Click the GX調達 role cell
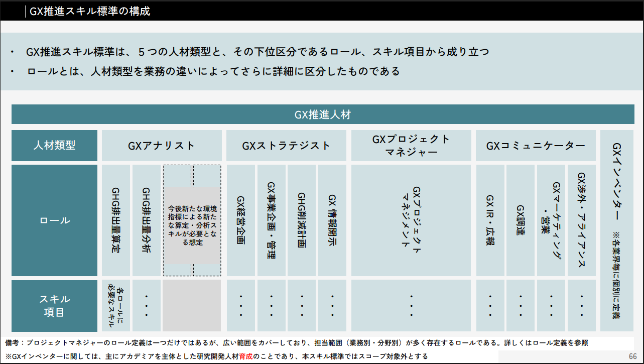644x364 pixels. (521, 220)
